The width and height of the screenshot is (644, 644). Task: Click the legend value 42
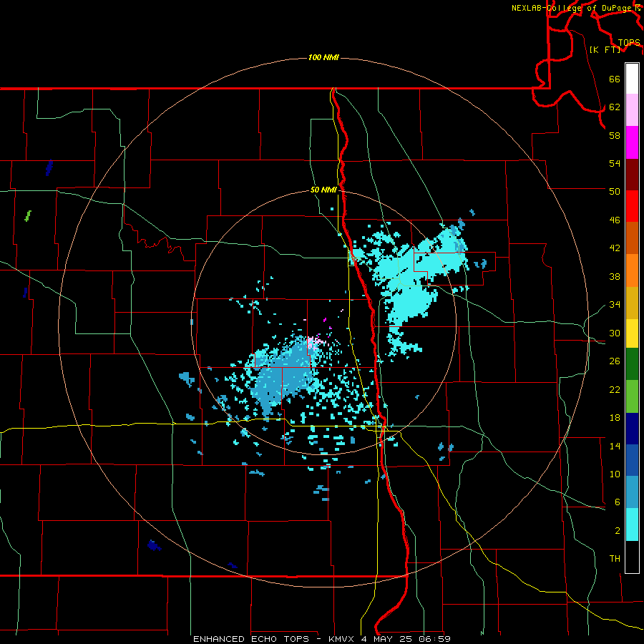[x=615, y=248]
